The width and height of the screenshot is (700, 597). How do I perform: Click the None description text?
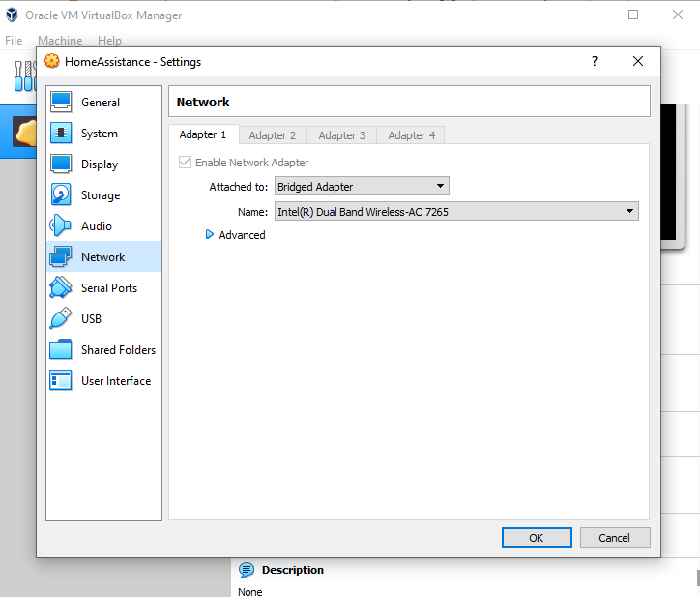(x=250, y=591)
